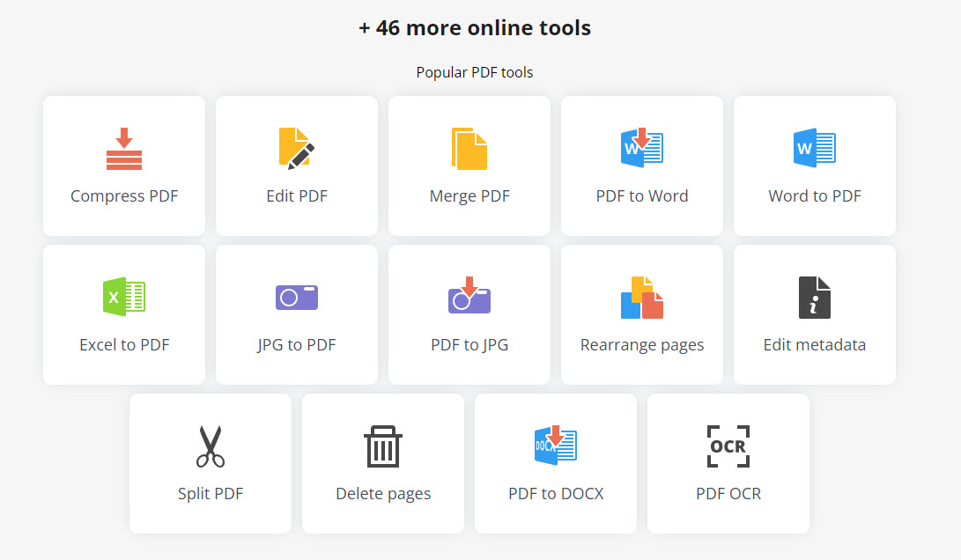Click the "Delete pages" text label
This screenshot has width=961, height=560.
[x=383, y=494]
